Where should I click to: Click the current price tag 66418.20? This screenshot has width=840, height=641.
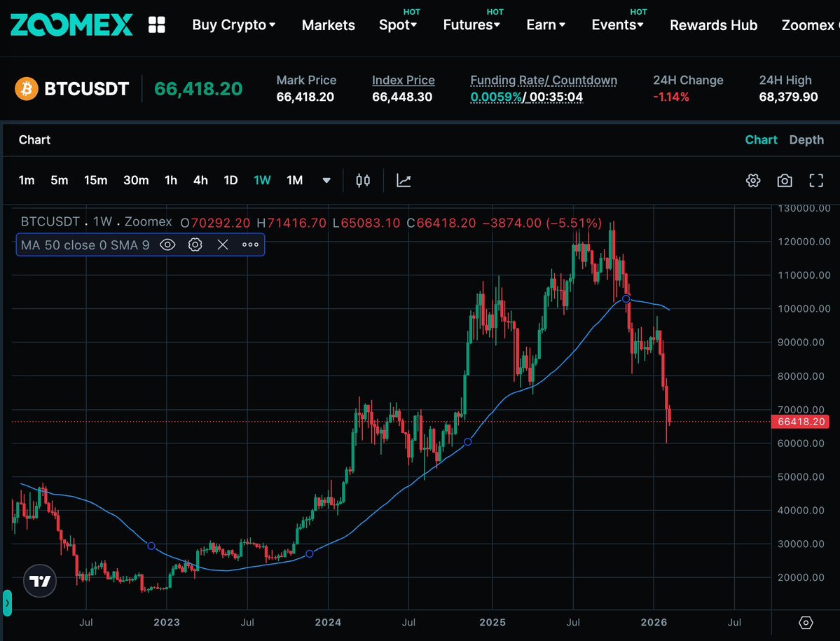pos(800,422)
